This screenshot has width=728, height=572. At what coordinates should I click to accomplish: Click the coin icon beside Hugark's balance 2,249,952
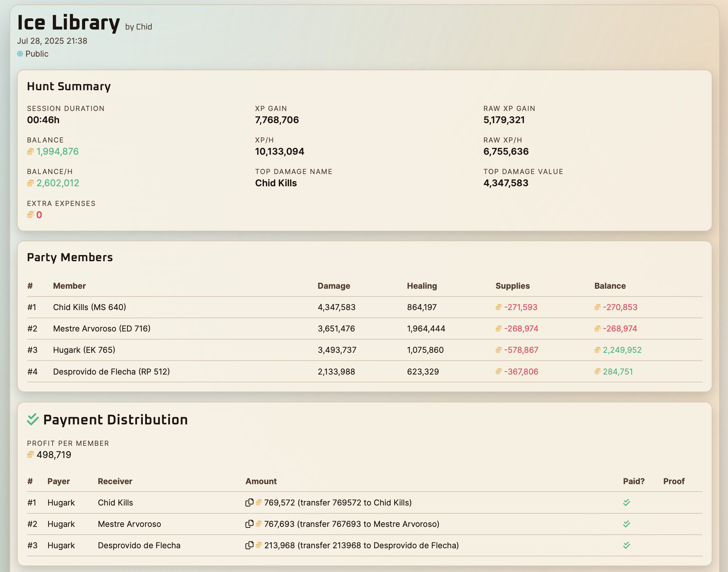click(x=597, y=350)
